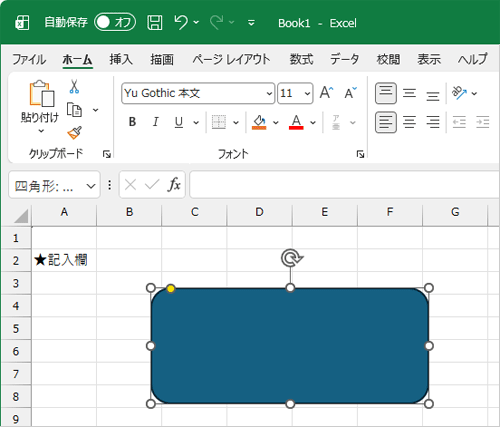500x427 pixels.
Task: Open the Quick Access Toolbar customize menu
Action: pyautogui.click(x=251, y=23)
